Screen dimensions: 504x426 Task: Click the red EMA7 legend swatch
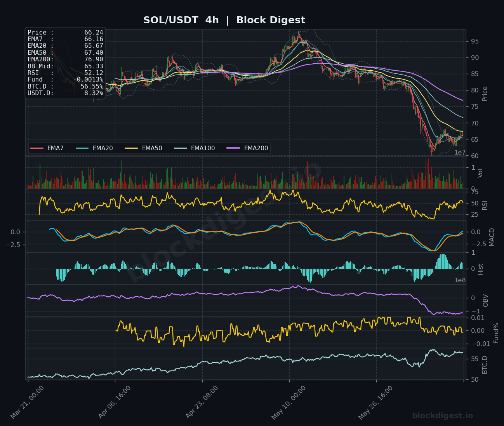(37, 148)
